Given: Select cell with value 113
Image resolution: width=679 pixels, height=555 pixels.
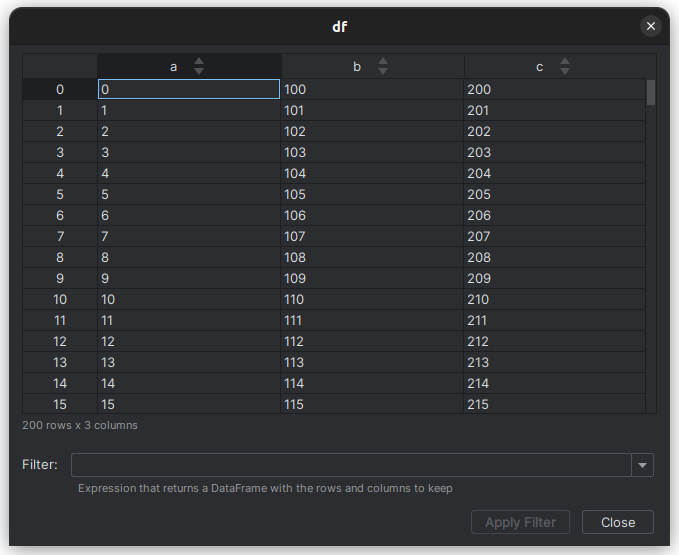Looking at the screenshot, I should coord(372,362).
